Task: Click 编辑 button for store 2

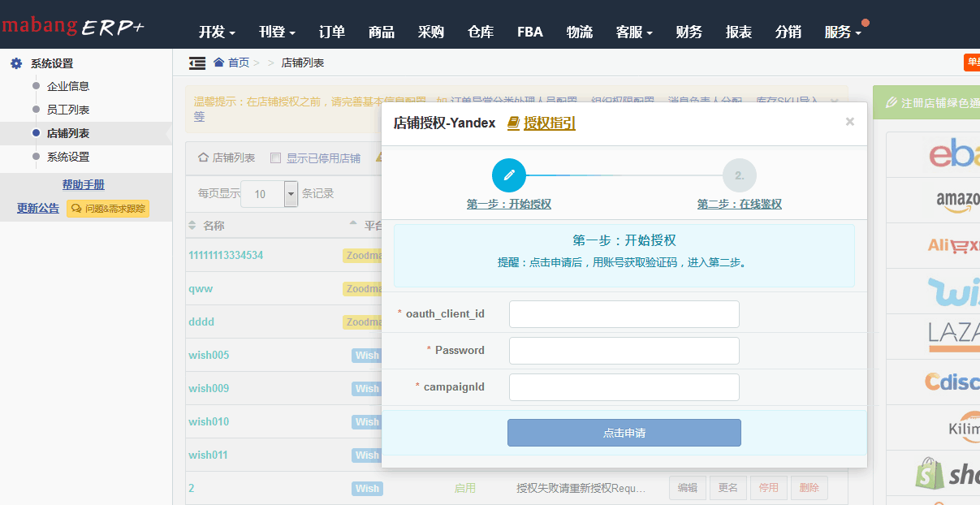Action: click(x=688, y=488)
